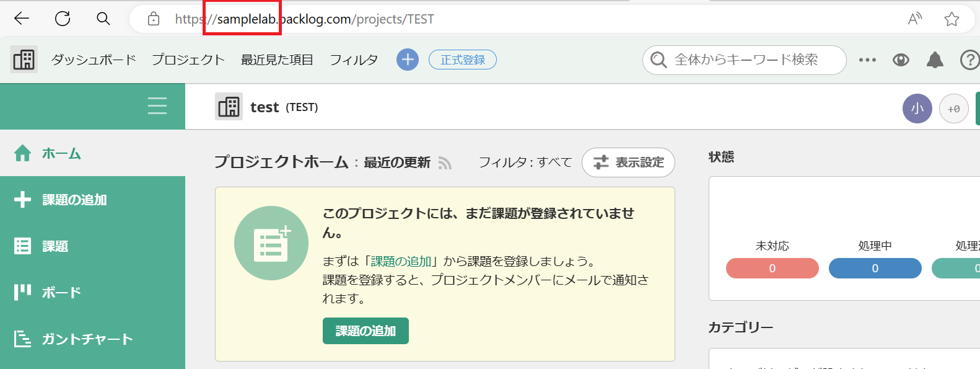Click the 正式登録 registration button
The width and height of the screenshot is (980, 369).
(462, 60)
